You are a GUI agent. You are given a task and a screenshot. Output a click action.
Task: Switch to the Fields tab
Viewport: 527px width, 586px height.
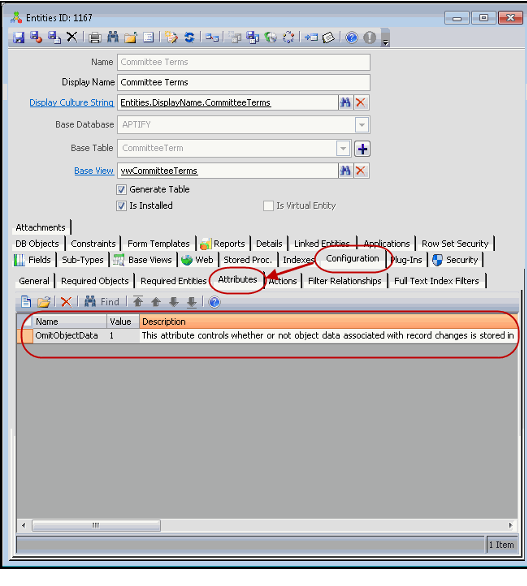[33, 260]
